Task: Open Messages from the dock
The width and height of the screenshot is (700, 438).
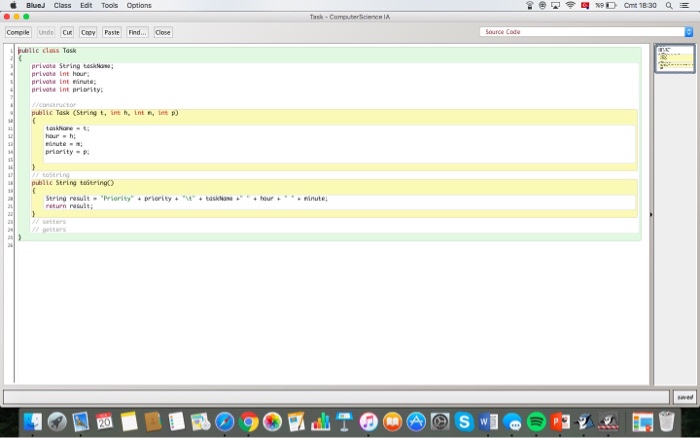Action: click(512, 421)
